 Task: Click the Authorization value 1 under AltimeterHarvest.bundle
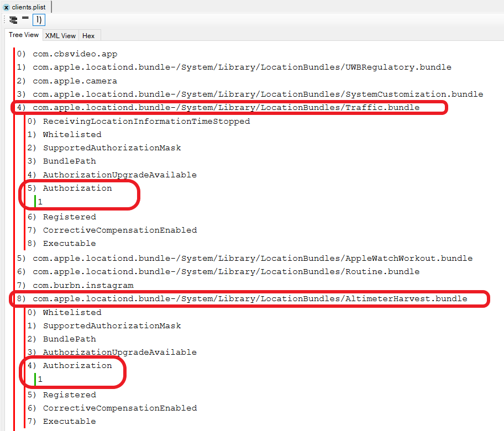tap(40, 380)
